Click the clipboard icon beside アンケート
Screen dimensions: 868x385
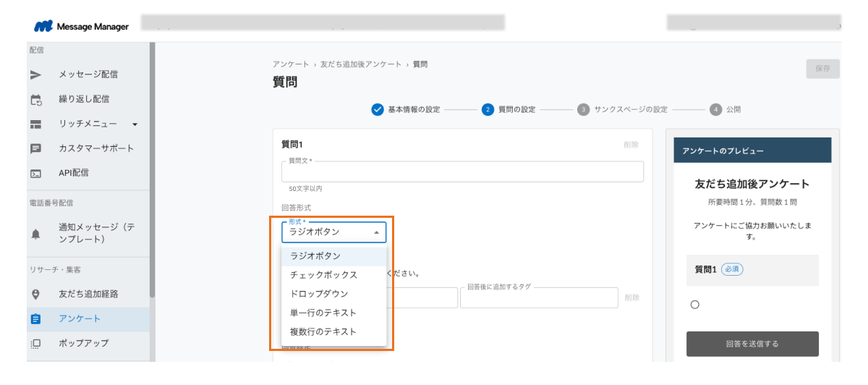pos(35,318)
